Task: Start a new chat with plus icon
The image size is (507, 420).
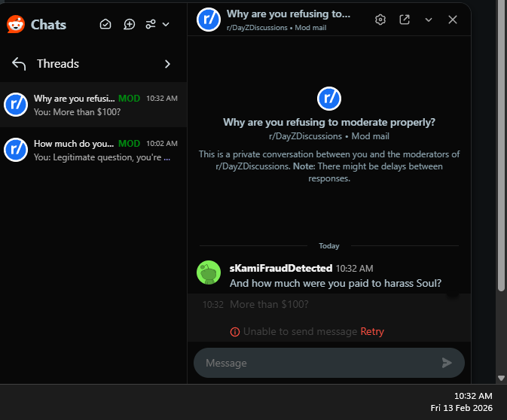Action: tap(130, 24)
